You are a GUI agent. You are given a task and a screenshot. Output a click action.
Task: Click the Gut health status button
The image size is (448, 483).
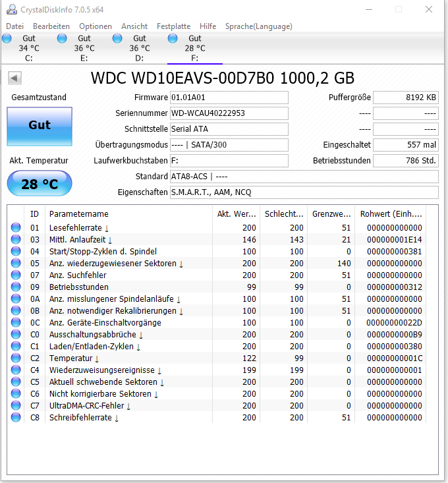pyautogui.click(x=40, y=126)
